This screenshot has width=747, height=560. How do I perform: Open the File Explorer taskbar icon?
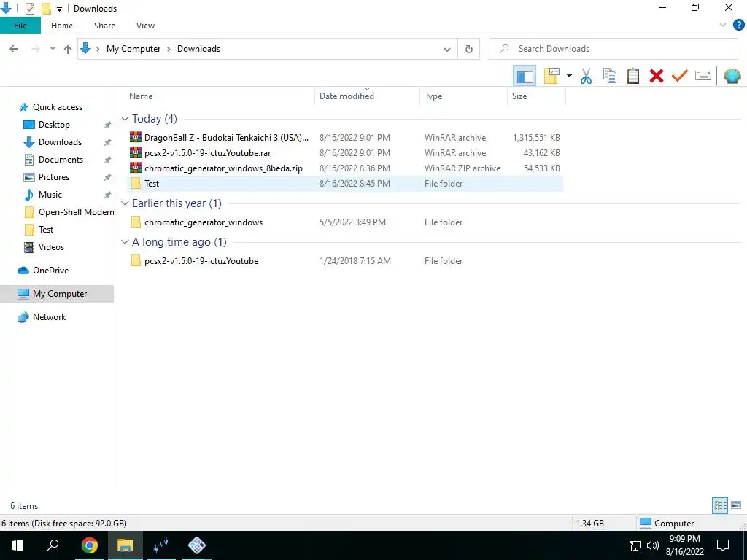click(125, 545)
